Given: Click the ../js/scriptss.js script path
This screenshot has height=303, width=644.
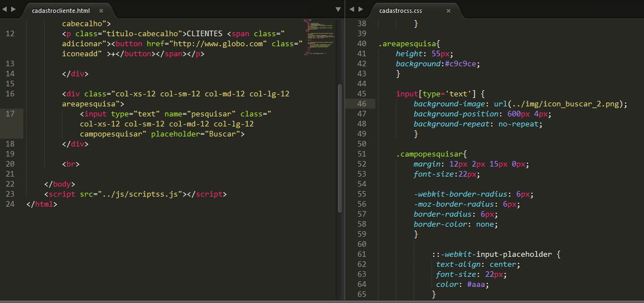Looking at the screenshot, I should click(x=141, y=194).
